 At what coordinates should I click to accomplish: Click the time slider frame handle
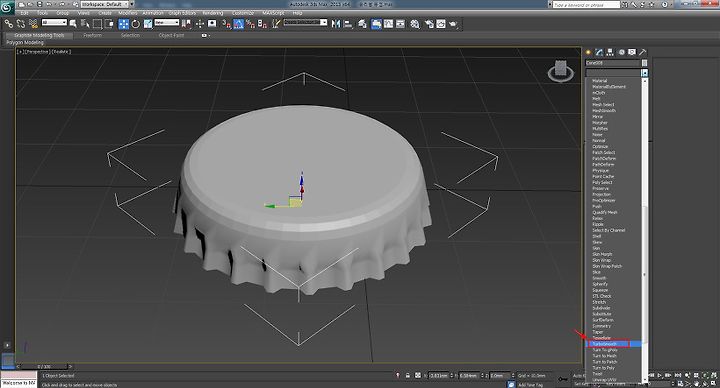tap(45, 366)
